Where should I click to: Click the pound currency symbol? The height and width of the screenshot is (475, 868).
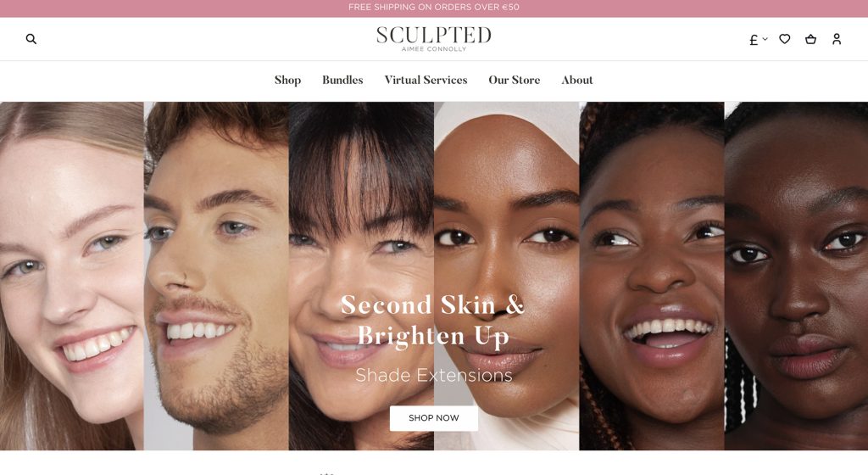point(754,39)
